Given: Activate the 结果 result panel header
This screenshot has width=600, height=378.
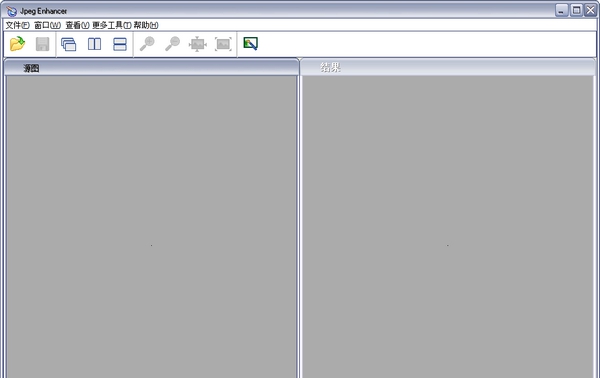Looking at the screenshot, I should click(448, 67).
